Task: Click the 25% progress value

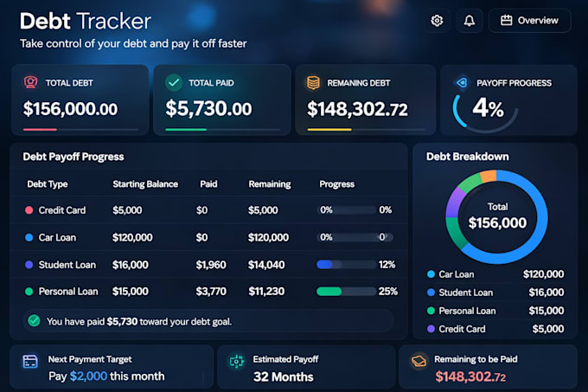Action: click(x=387, y=292)
